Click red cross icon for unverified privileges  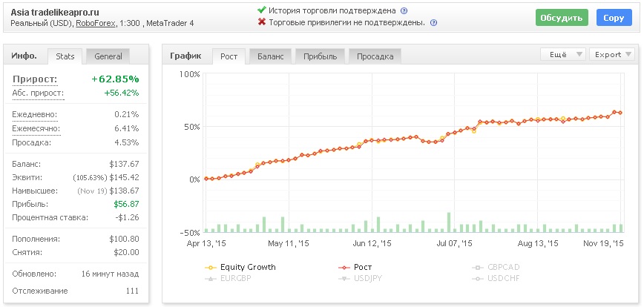click(x=262, y=22)
